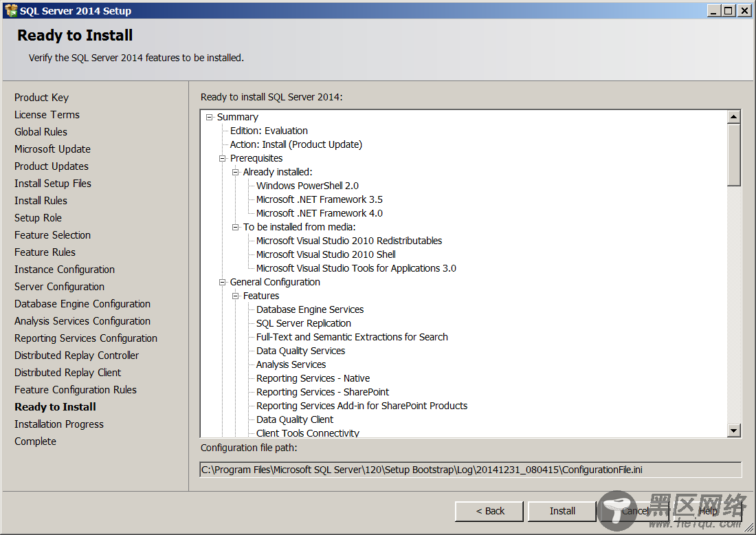Click the Install button

coord(562,511)
